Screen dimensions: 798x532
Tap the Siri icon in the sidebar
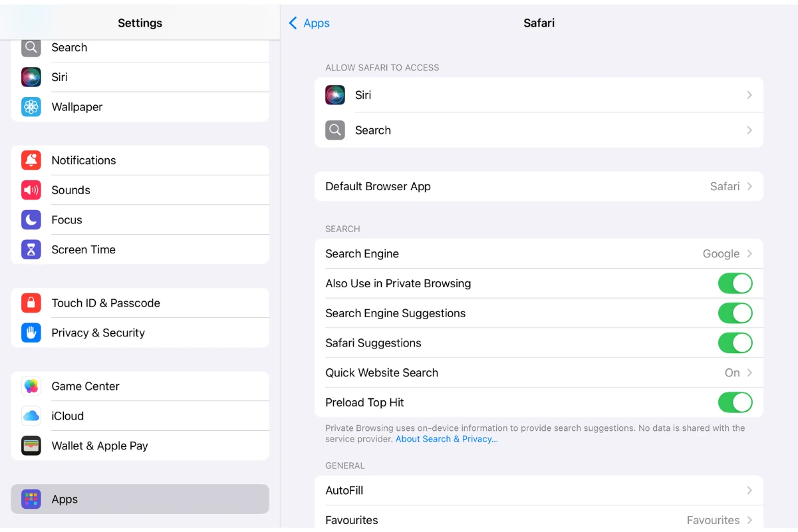point(31,77)
